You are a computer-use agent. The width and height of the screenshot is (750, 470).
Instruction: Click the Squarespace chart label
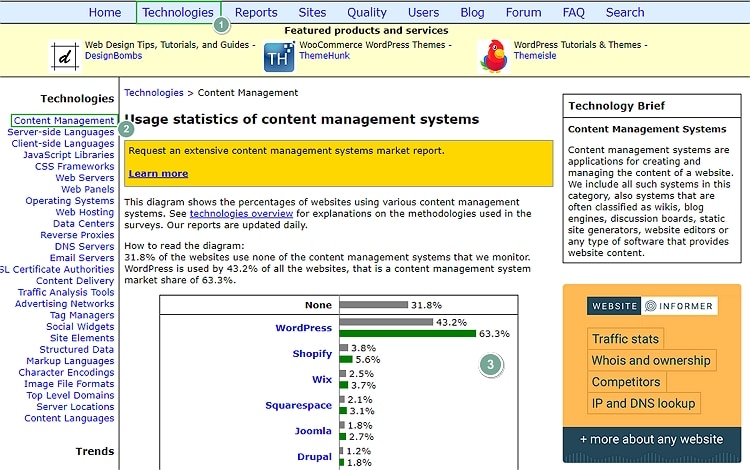click(298, 405)
